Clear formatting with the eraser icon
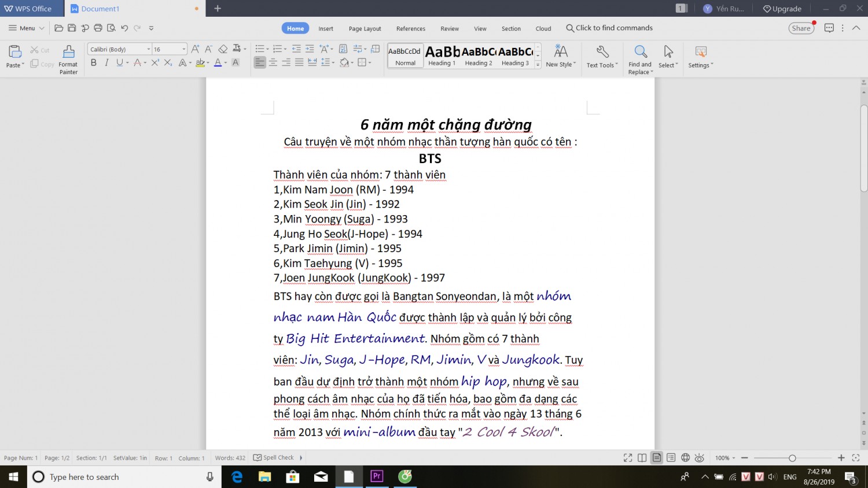 coord(223,49)
